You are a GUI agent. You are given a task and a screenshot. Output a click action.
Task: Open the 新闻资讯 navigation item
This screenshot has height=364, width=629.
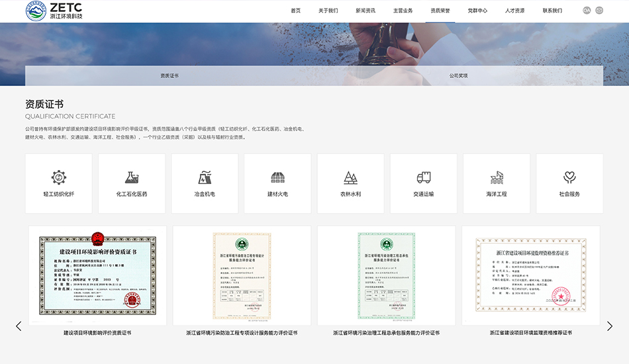click(x=365, y=11)
